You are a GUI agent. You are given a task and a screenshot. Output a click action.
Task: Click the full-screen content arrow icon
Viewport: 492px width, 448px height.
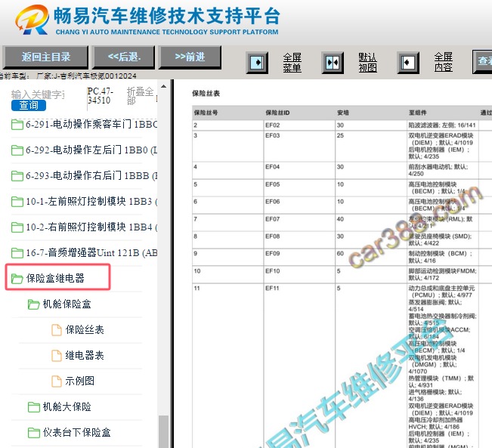(x=408, y=63)
